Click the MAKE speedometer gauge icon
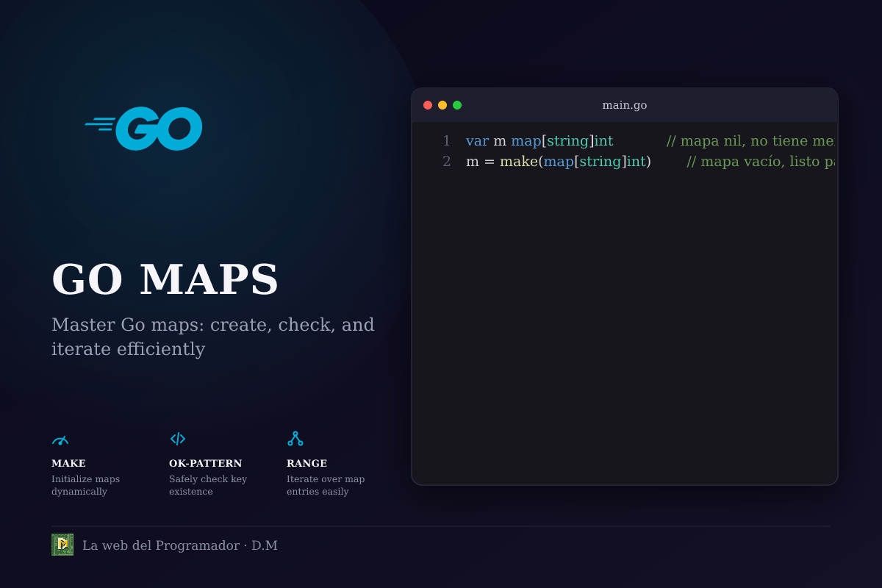882x588 pixels. [x=60, y=440]
